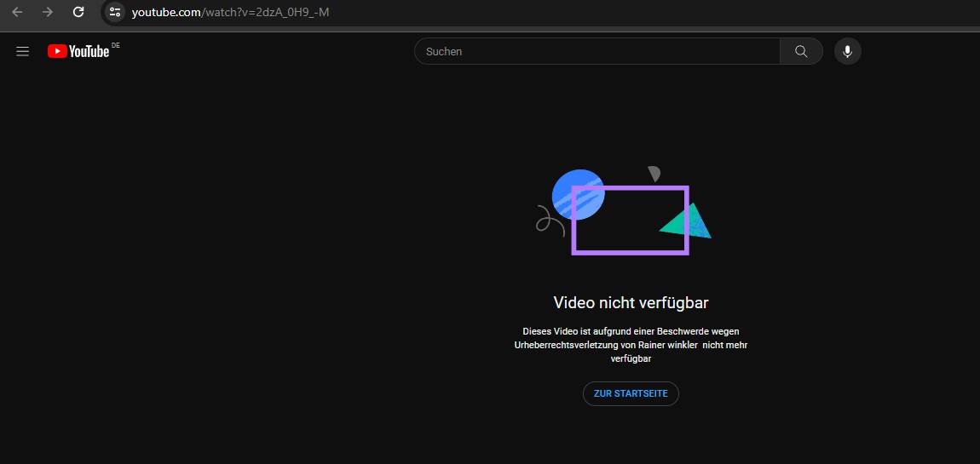Open site information icon beside the URL

click(114, 12)
